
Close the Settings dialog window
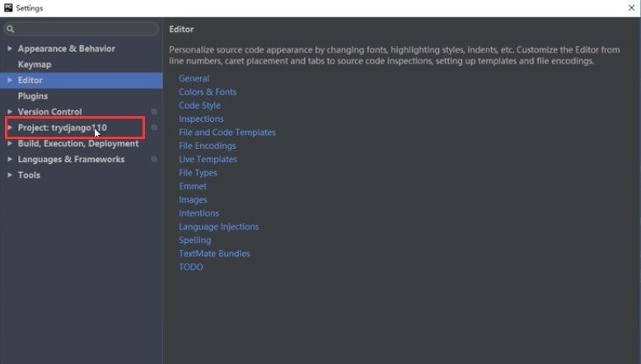[x=630, y=7]
